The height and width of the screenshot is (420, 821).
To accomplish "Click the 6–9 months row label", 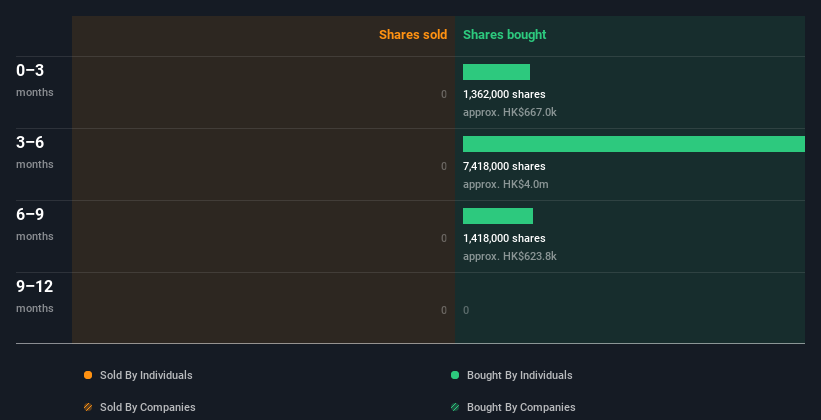I will click(35, 224).
